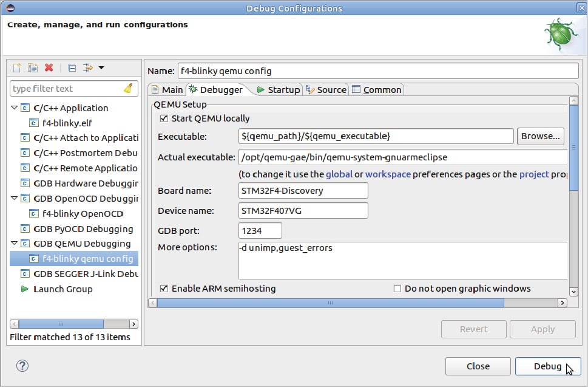Uncheck Start QEMU locally
This screenshot has height=387, width=588.
[163, 118]
